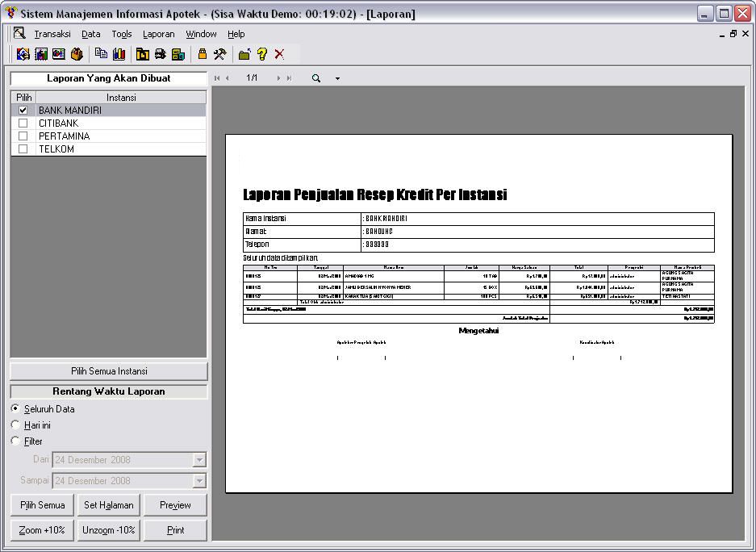Image resolution: width=756 pixels, height=552 pixels.
Task: Click the Unzoom -10% button
Action: point(108,530)
